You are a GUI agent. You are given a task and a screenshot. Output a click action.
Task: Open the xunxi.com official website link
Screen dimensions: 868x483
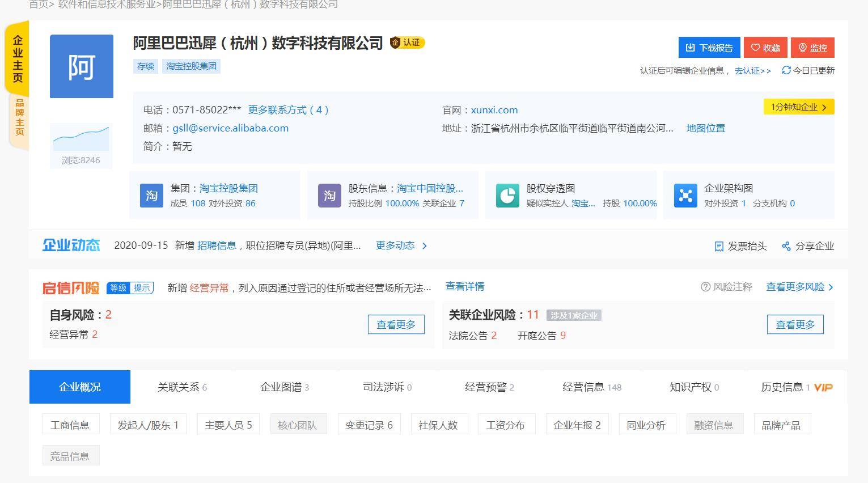coord(494,110)
